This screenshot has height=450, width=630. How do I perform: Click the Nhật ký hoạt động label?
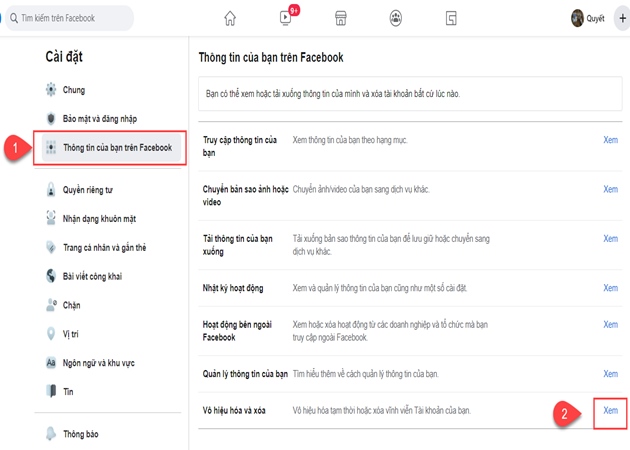tap(233, 288)
